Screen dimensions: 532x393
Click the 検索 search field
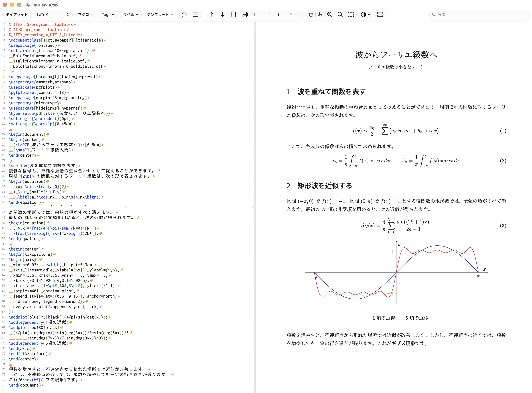[480, 14]
